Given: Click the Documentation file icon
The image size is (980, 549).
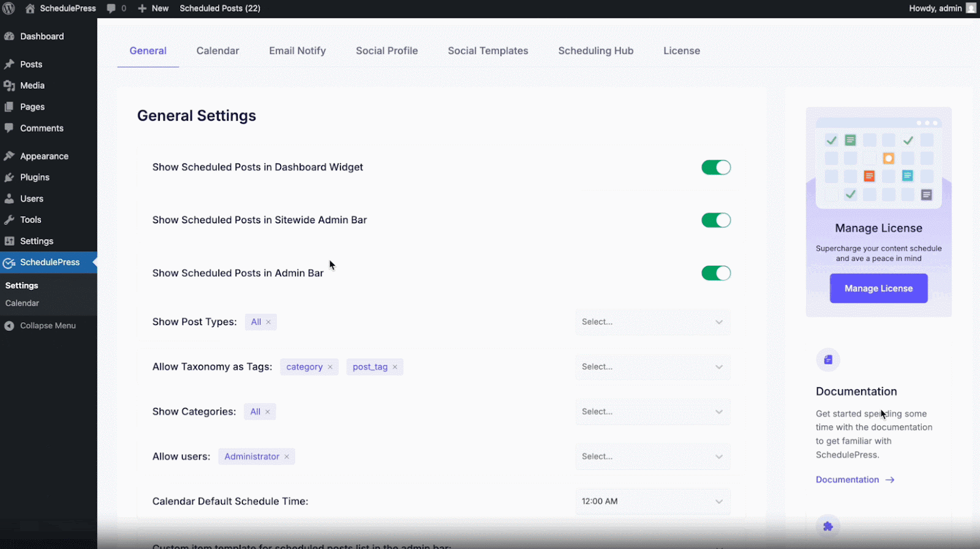Looking at the screenshot, I should coord(828,360).
